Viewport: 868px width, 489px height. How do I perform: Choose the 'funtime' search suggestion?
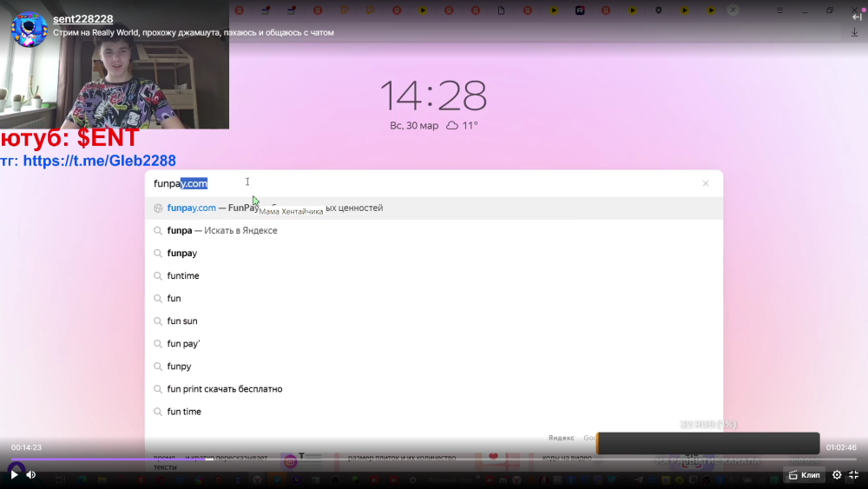[434, 276]
